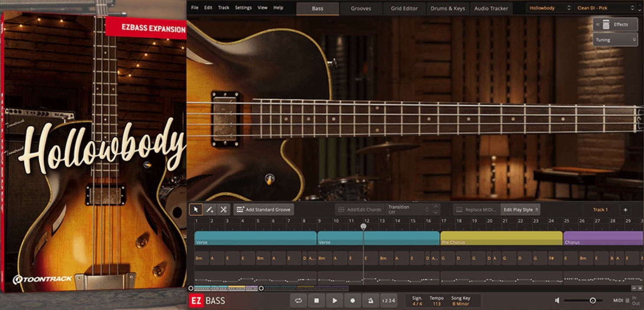Open the Transition dropdown
Screen dimensions: 644x310
pyautogui.click(x=408, y=210)
